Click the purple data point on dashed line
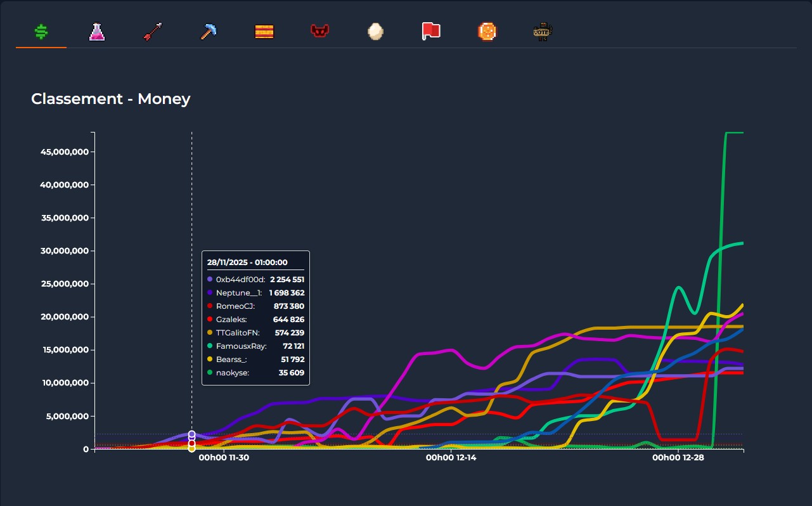The height and width of the screenshot is (506, 812). 191,434
